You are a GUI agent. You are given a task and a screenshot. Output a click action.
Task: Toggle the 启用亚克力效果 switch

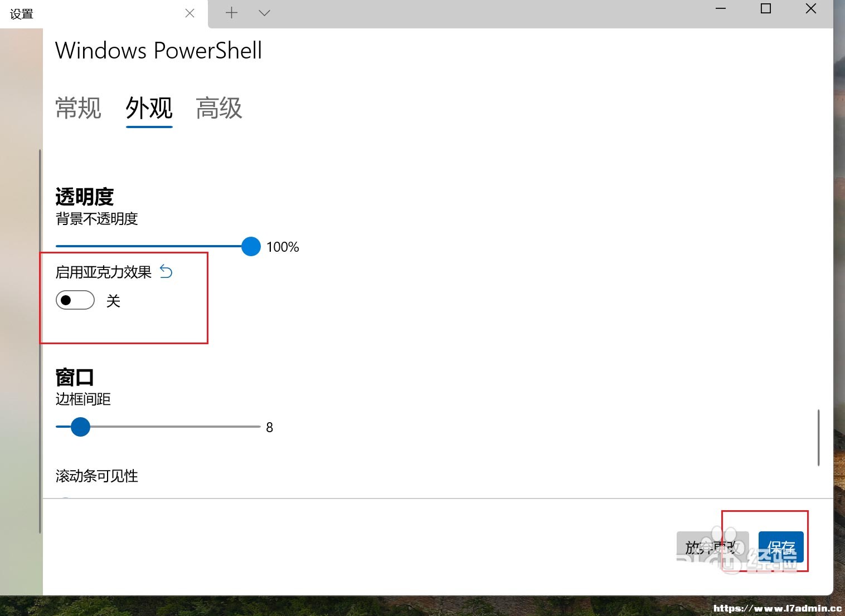[75, 300]
